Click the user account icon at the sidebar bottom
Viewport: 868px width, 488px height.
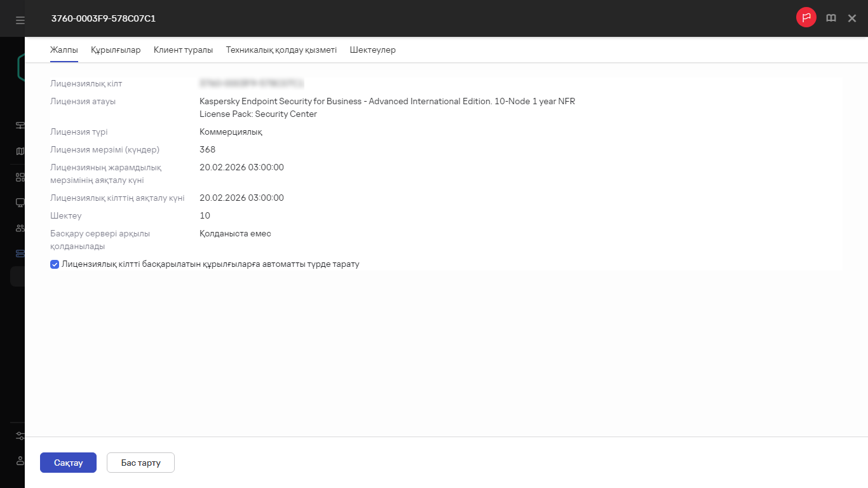click(20, 460)
